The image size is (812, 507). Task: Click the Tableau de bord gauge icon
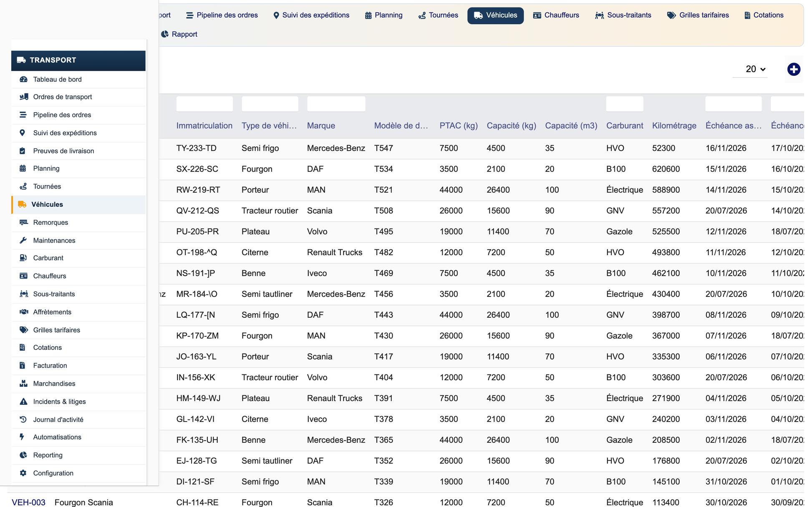[23, 79]
